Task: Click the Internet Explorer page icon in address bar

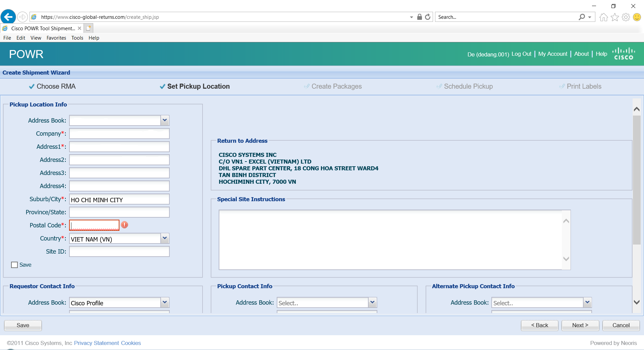Action: coord(34,17)
